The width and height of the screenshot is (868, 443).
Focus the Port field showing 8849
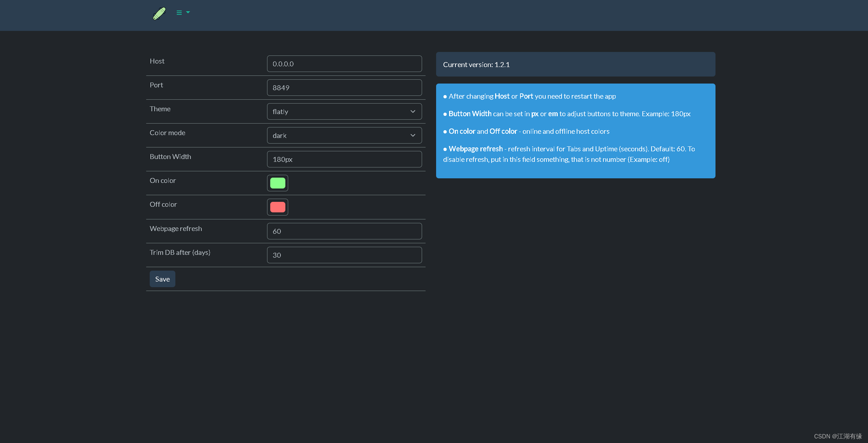click(x=344, y=88)
